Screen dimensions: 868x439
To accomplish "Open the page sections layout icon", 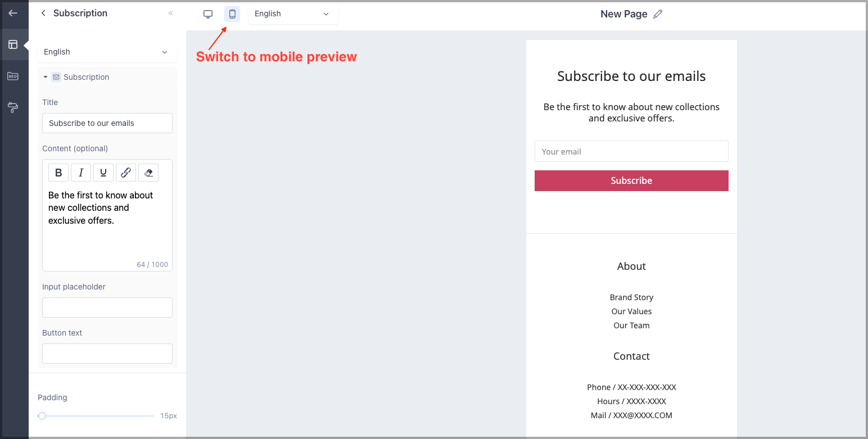I will (x=13, y=44).
